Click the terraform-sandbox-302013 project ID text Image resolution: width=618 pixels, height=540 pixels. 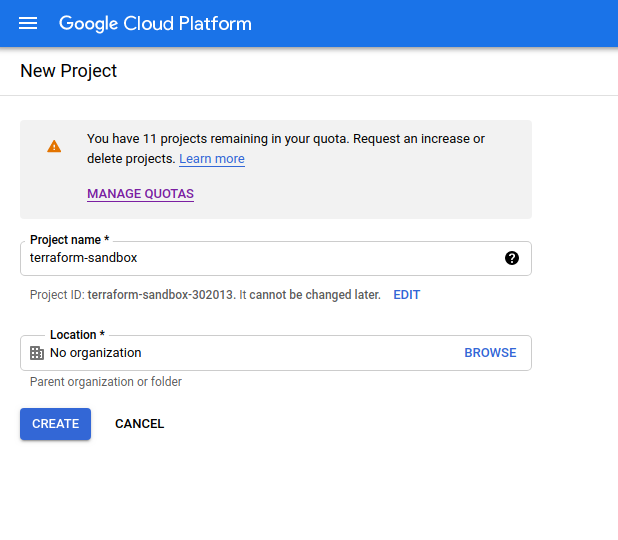(x=161, y=295)
